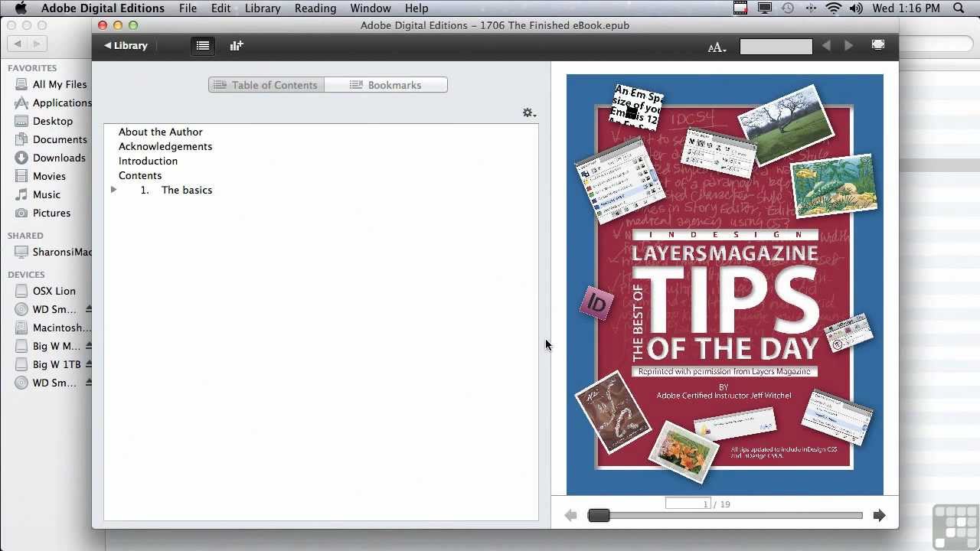Image resolution: width=980 pixels, height=551 pixels.
Task: Click Finder back navigation button
Action: [x=17, y=44]
